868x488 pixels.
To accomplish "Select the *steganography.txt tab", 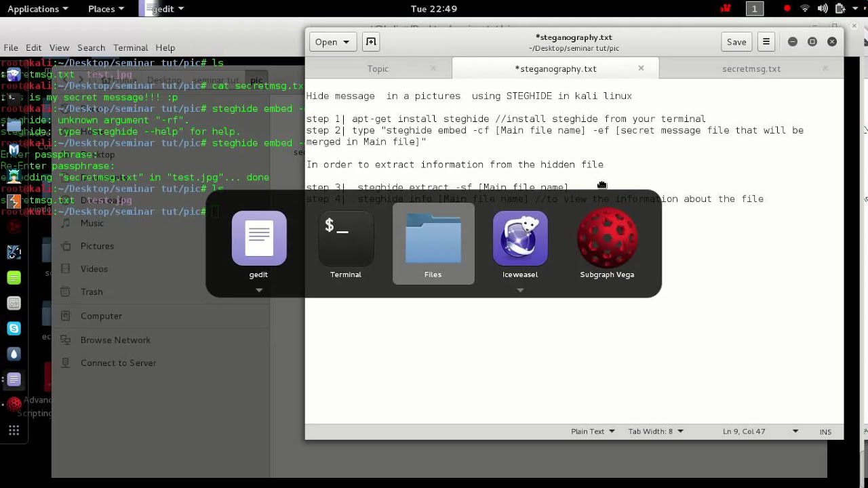I will pos(555,68).
